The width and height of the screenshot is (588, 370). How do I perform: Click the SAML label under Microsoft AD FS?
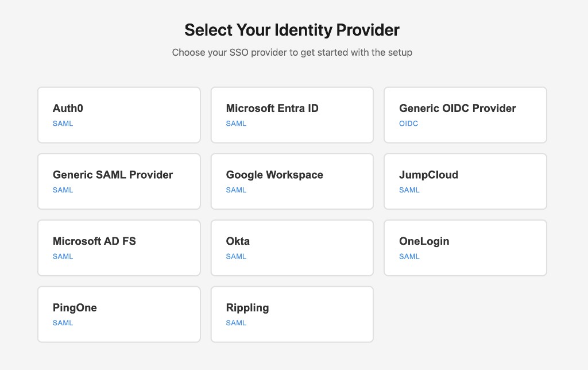coord(63,256)
